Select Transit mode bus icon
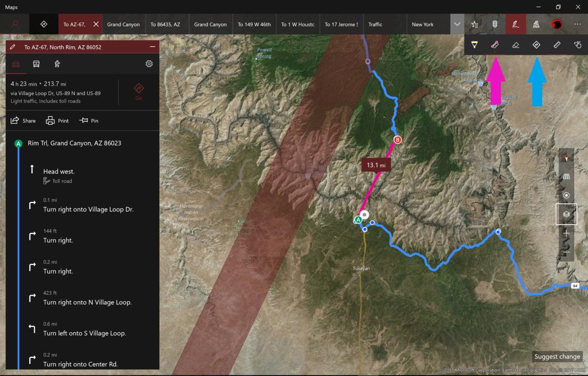The height and width of the screenshot is (376, 588). pyautogui.click(x=36, y=64)
